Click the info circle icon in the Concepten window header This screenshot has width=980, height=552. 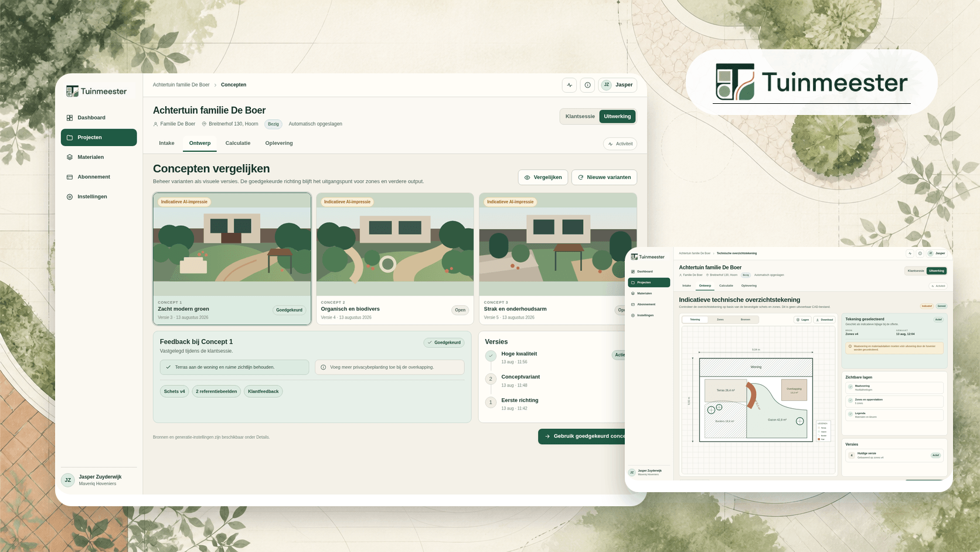[587, 85]
